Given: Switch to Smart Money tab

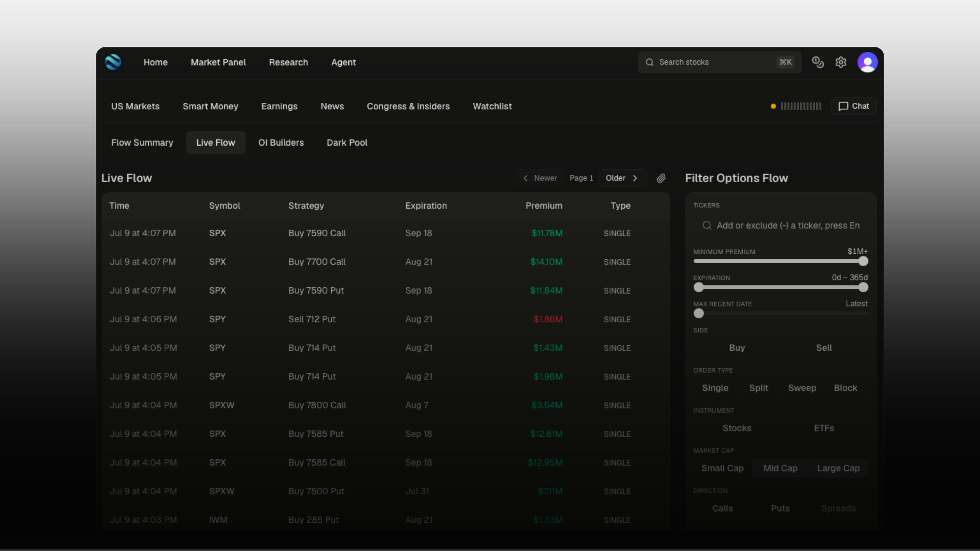Looking at the screenshot, I should point(210,106).
